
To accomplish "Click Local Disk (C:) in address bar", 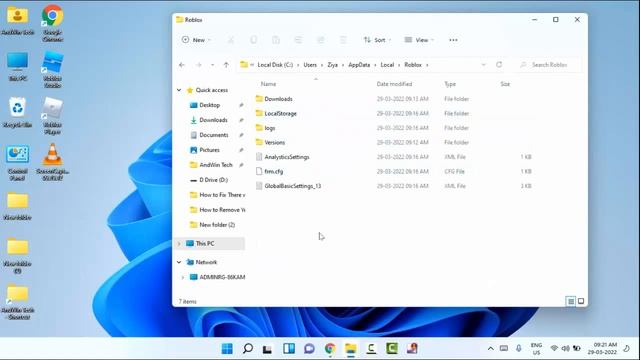I will [x=275, y=65].
